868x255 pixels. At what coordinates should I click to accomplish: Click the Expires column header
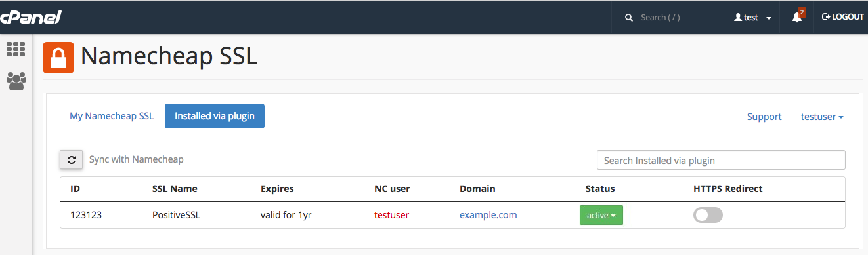[277, 189]
